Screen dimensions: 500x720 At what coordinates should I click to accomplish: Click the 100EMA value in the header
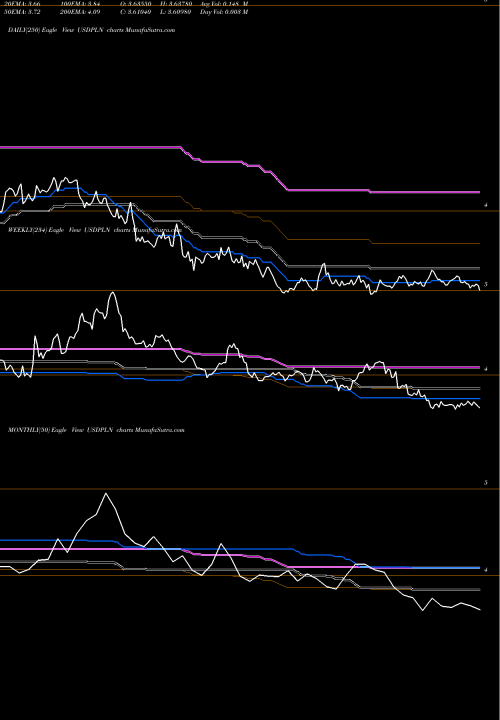click(80, 4)
